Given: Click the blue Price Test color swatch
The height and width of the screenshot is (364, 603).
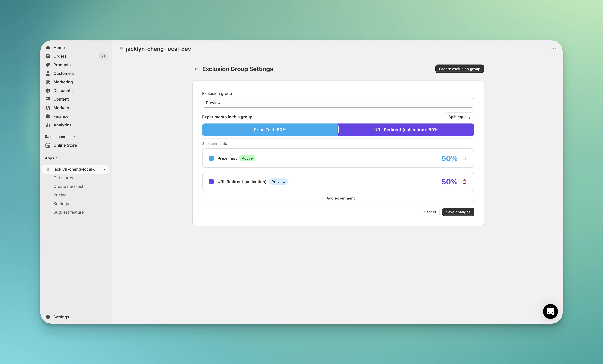Looking at the screenshot, I should coord(211,158).
